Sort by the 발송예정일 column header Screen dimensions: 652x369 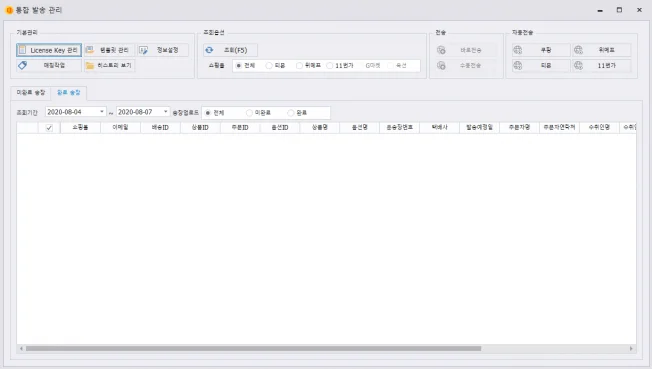pos(479,128)
